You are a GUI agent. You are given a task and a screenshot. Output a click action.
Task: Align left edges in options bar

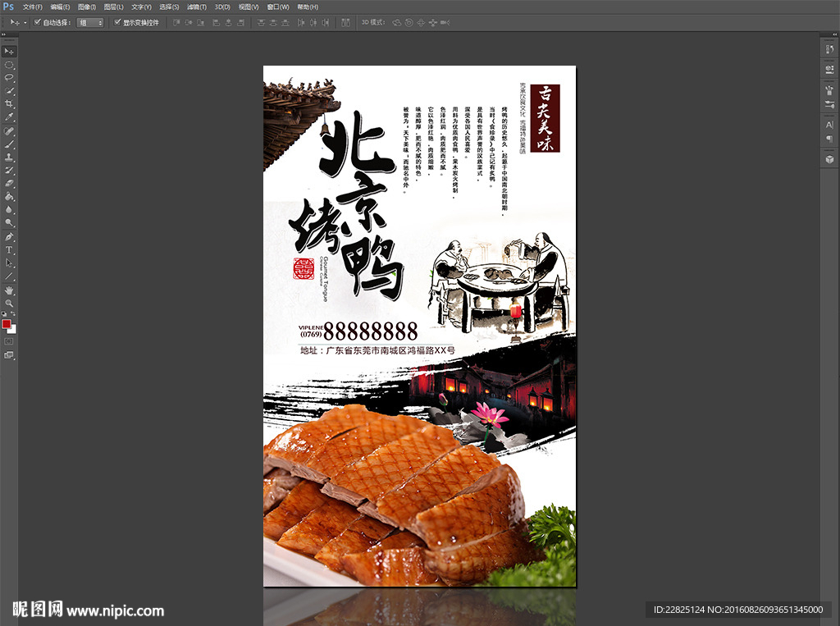pyautogui.click(x=217, y=22)
